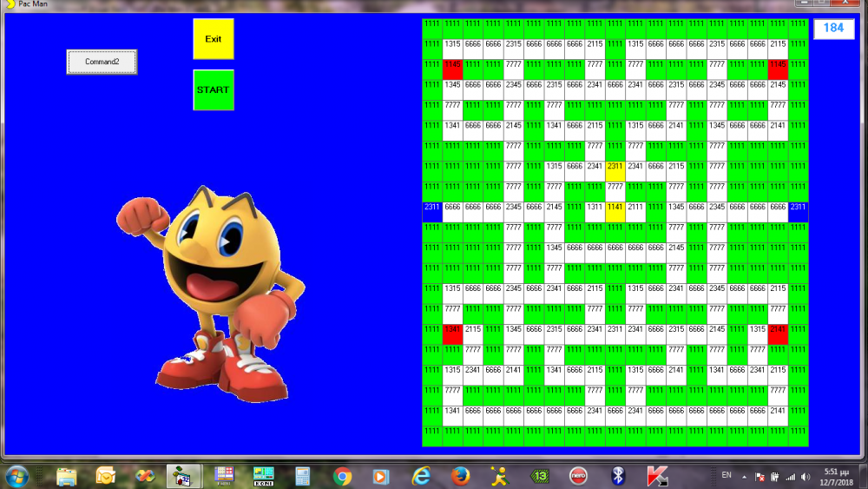
Task: Launch Google Chrome from the taskbar
Action: click(342, 476)
